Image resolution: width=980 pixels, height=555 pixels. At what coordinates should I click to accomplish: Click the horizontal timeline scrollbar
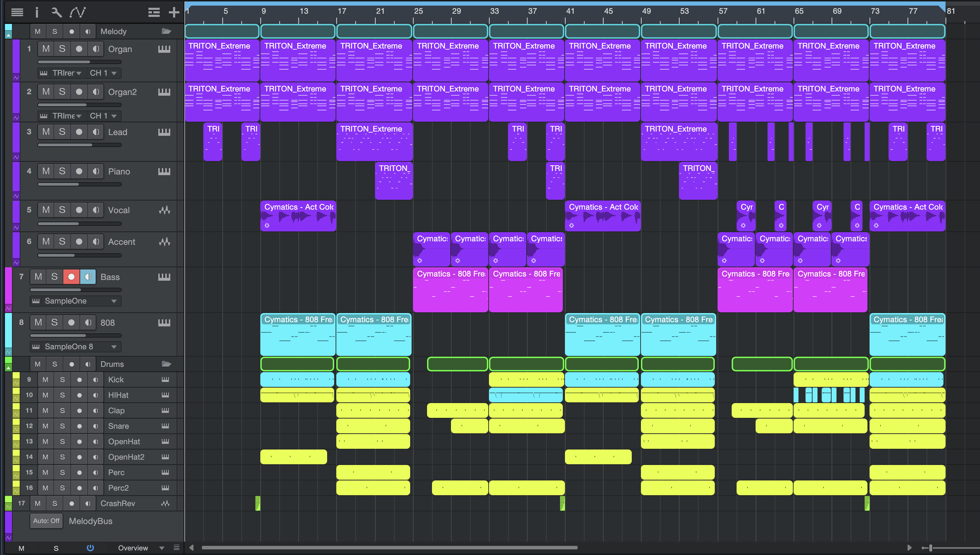(389, 548)
